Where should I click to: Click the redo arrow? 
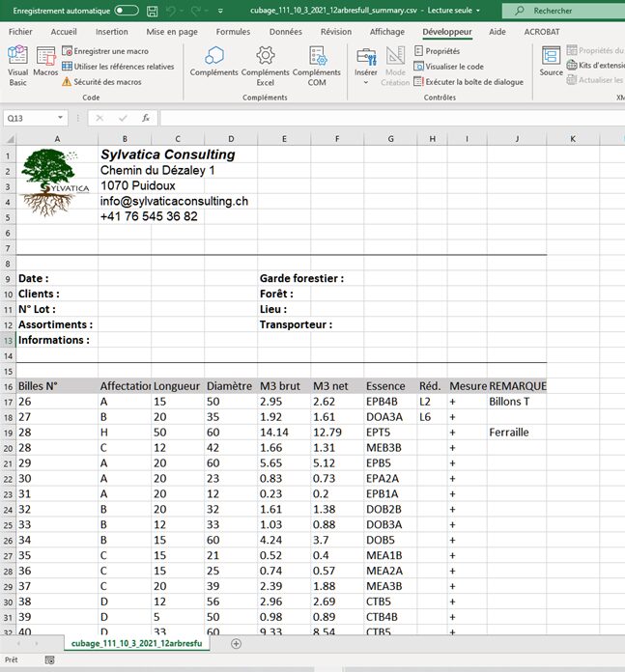pos(196,11)
